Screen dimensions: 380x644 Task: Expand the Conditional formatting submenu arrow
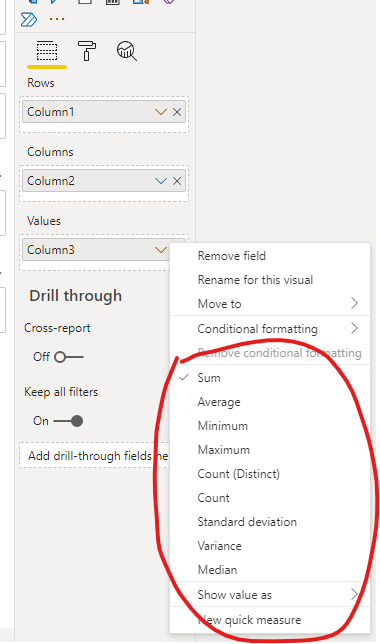(354, 328)
